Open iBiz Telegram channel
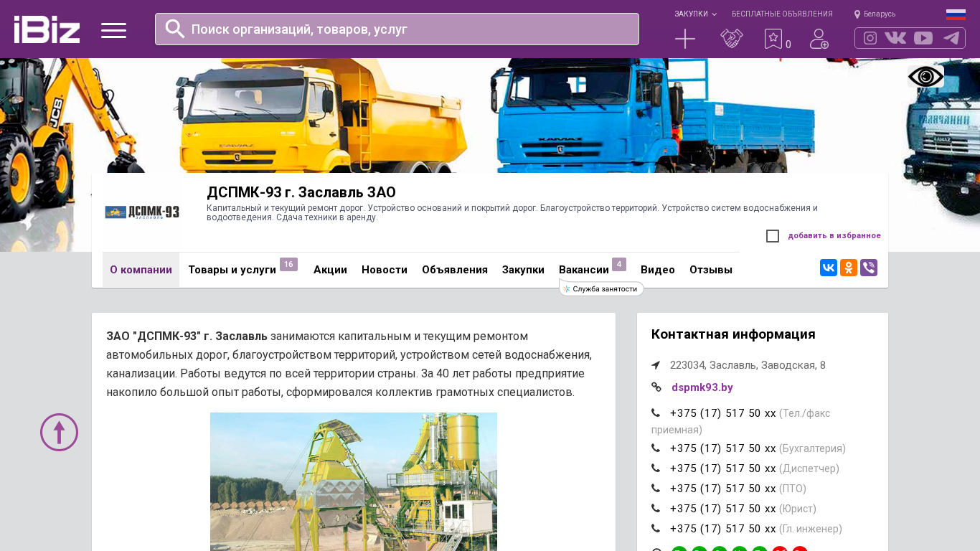 pos(951,38)
